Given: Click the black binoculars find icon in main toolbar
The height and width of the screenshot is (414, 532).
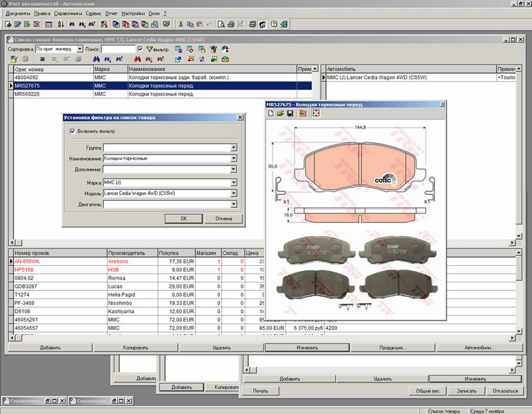Looking at the screenshot, I should click(72, 24).
